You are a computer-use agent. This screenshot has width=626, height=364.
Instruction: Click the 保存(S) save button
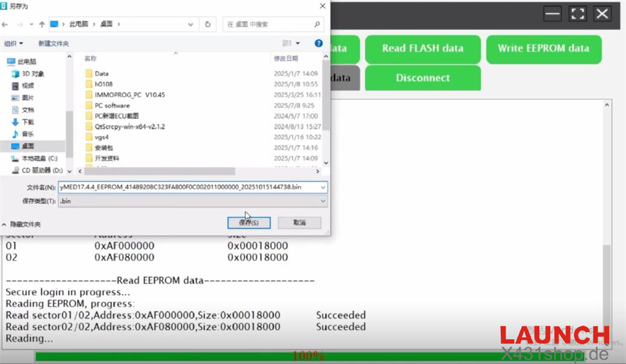pos(249,223)
